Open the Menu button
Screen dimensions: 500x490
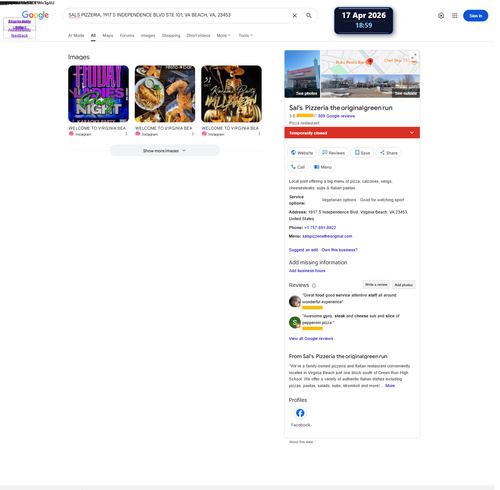(323, 167)
